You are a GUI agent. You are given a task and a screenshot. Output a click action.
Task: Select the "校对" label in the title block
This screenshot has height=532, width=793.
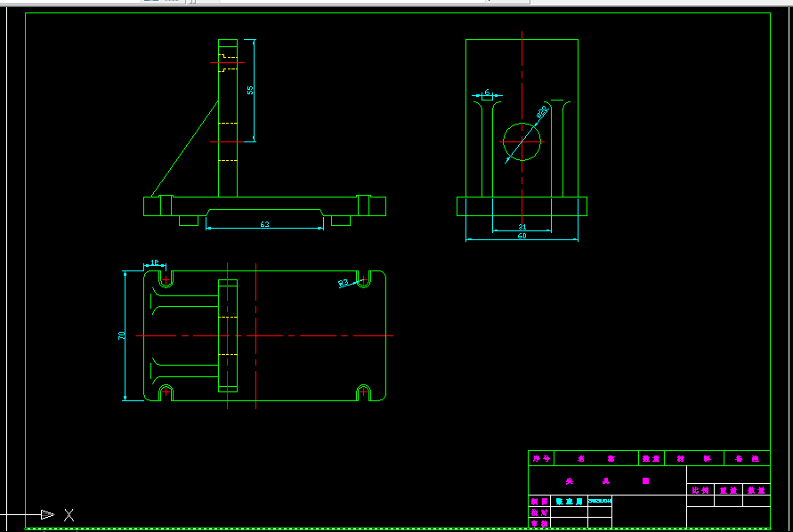[539, 512]
